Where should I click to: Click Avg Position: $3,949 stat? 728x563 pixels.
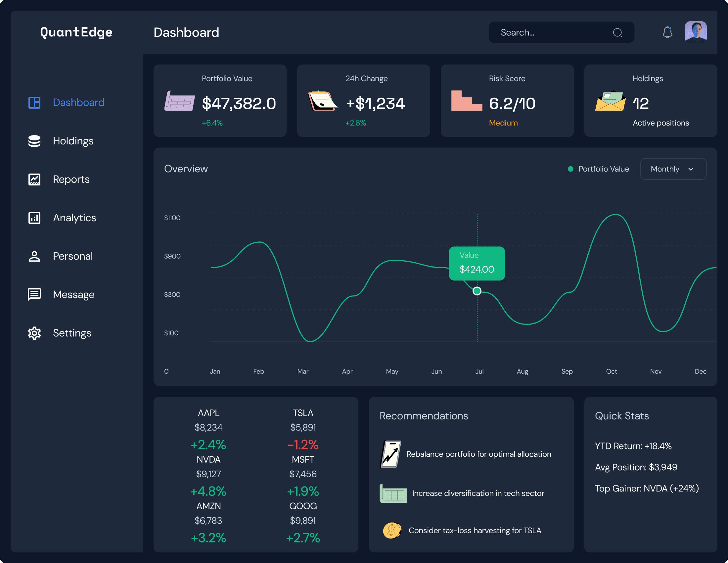(636, 467)
